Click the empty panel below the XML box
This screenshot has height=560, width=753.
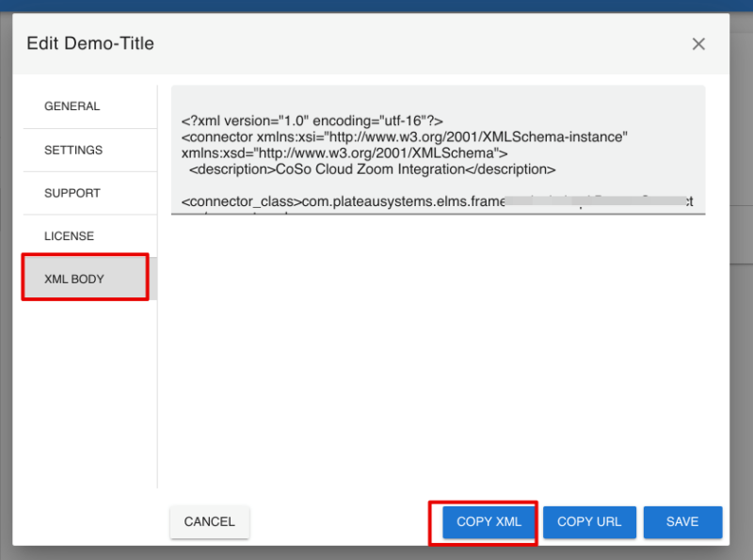tap(438, 358)
